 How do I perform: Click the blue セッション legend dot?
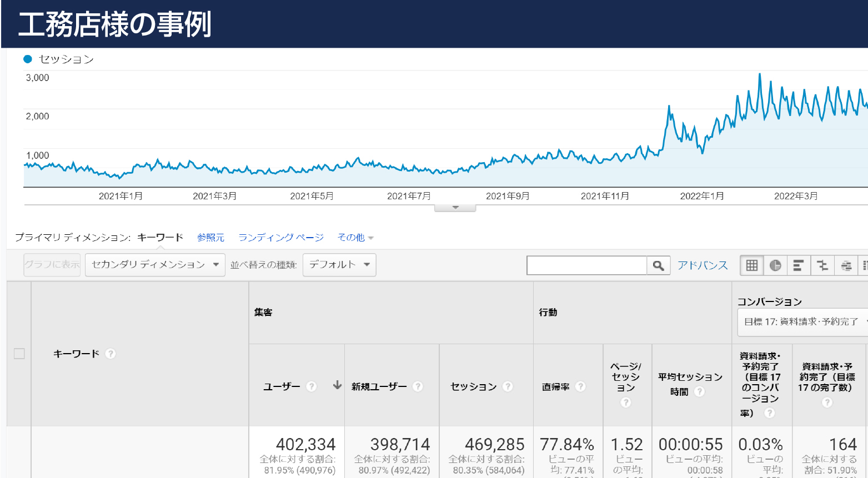(x=28, y=59)
